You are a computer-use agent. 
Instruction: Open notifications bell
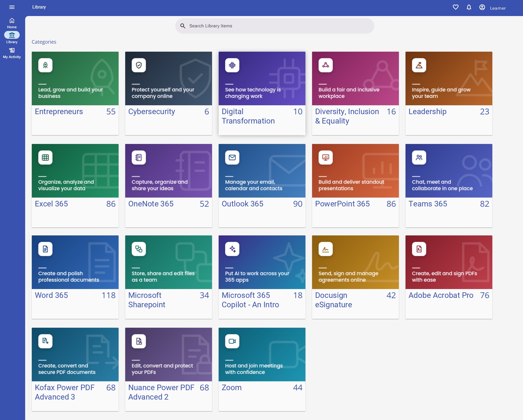coord(469,7)
